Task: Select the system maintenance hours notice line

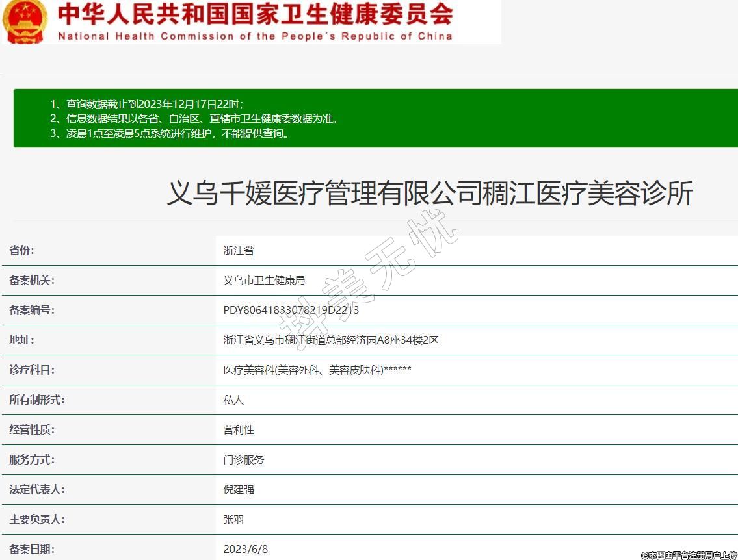Action: point(170,134)
